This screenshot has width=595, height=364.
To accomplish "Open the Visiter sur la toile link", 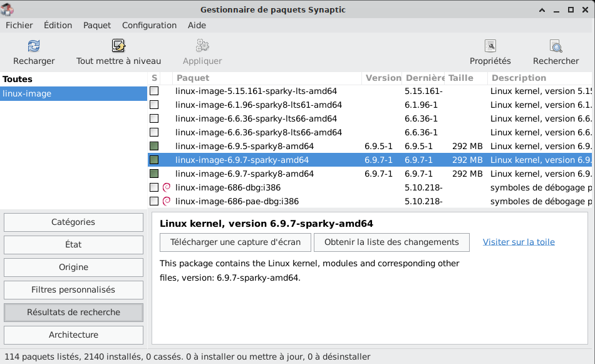I will click(519, 242).
